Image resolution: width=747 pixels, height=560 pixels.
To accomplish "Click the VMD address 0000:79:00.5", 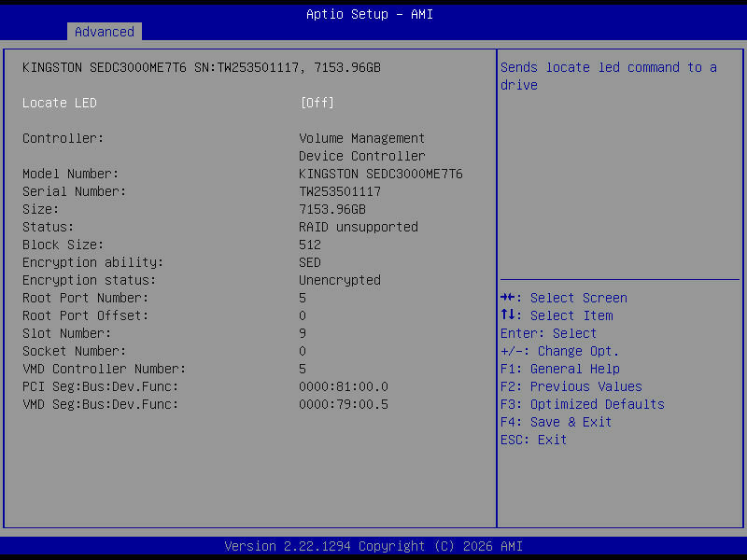I will tap(344, 404).
